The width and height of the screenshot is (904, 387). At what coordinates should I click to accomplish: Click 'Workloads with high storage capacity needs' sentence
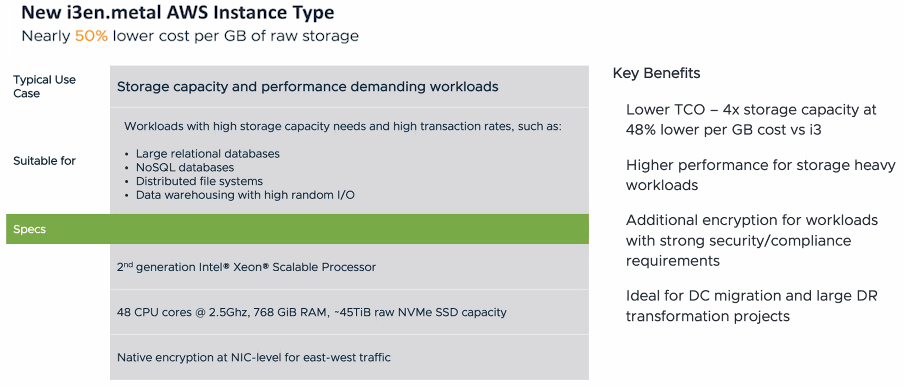click(x=342, y=126)
